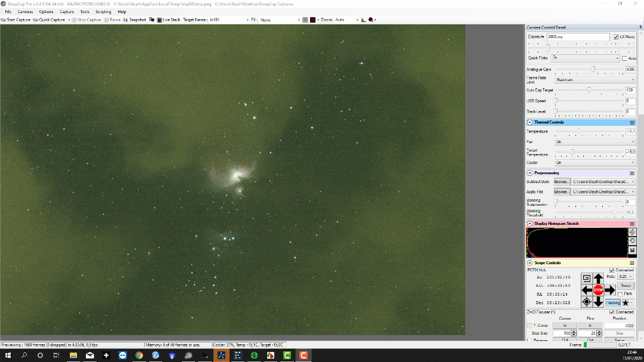The width and height of the screenshot is (644, 362).
Task: Click Start Capture in the toolbar
Action: tap(16, 20)
